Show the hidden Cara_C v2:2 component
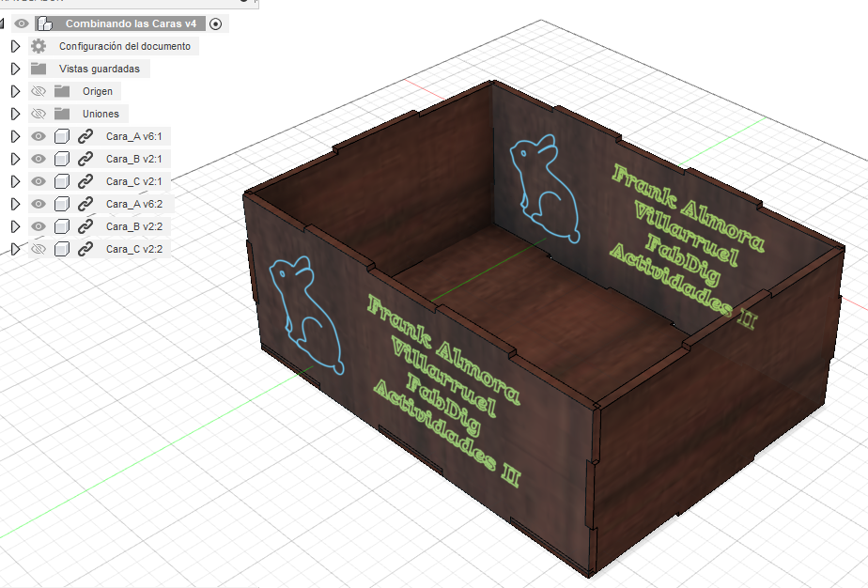Image resolution: width=868 pixels, height=588 pixels. [x=39, y=249]
